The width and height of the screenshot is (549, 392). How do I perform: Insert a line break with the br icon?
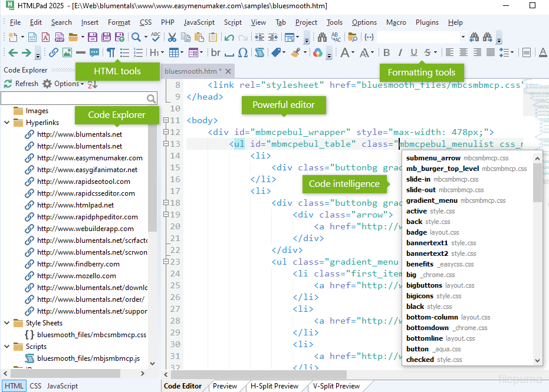tap(215, 52)
